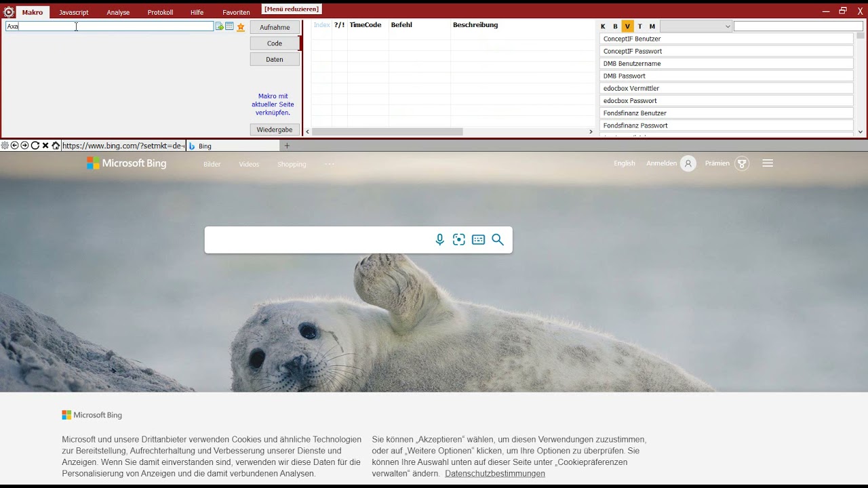Click the Wiedergabe button
The height and width of the screenshot is (488, 868).
275,129
